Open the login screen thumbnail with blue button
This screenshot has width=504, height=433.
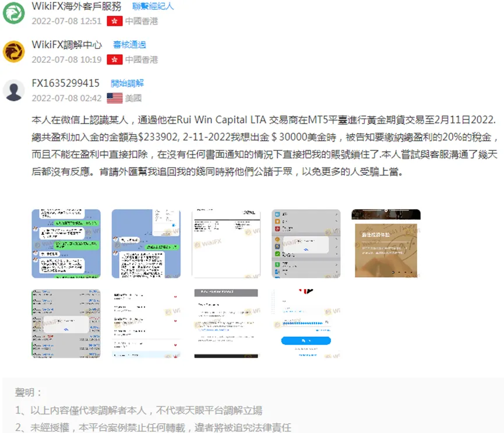tap(306, 323)
